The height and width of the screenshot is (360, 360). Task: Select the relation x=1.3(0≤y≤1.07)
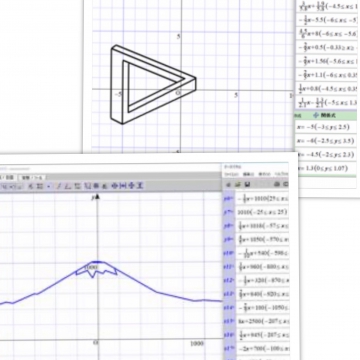coord(325,168)
